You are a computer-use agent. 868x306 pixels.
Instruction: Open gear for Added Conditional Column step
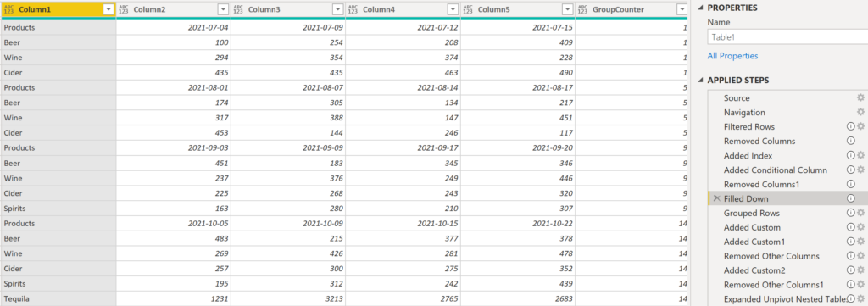point(861,170)
